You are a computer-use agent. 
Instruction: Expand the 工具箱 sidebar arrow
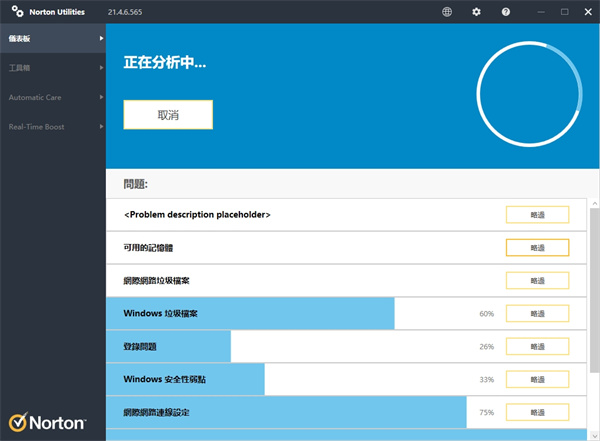coord(101,68)
